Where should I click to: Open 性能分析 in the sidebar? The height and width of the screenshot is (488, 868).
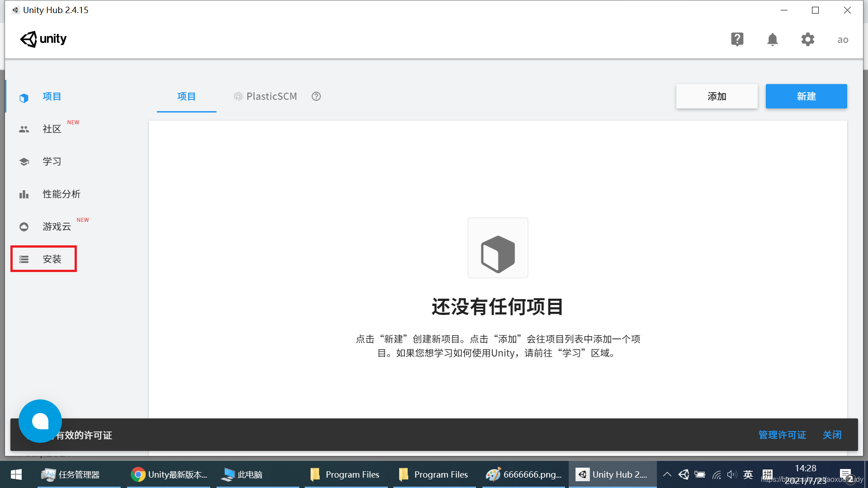click(61, 194)
